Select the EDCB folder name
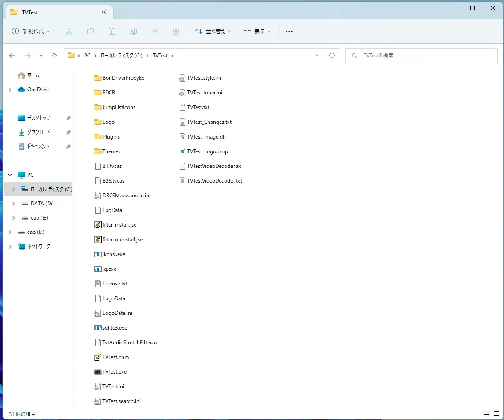The image size is (504, 420). point(109,93)
